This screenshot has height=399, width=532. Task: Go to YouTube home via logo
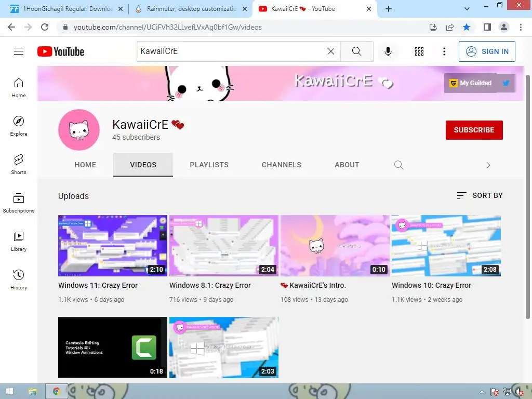pos(61,51)
